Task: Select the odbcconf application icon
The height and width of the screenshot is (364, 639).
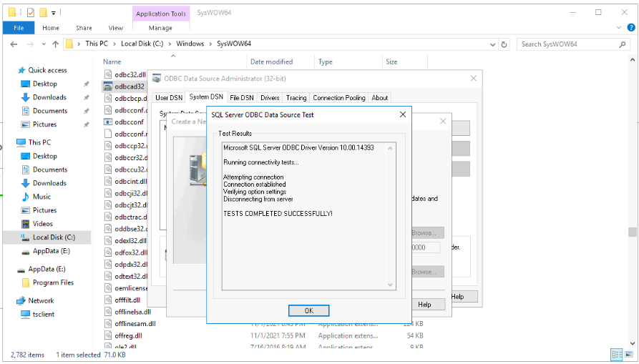Action: click(107, 122)
